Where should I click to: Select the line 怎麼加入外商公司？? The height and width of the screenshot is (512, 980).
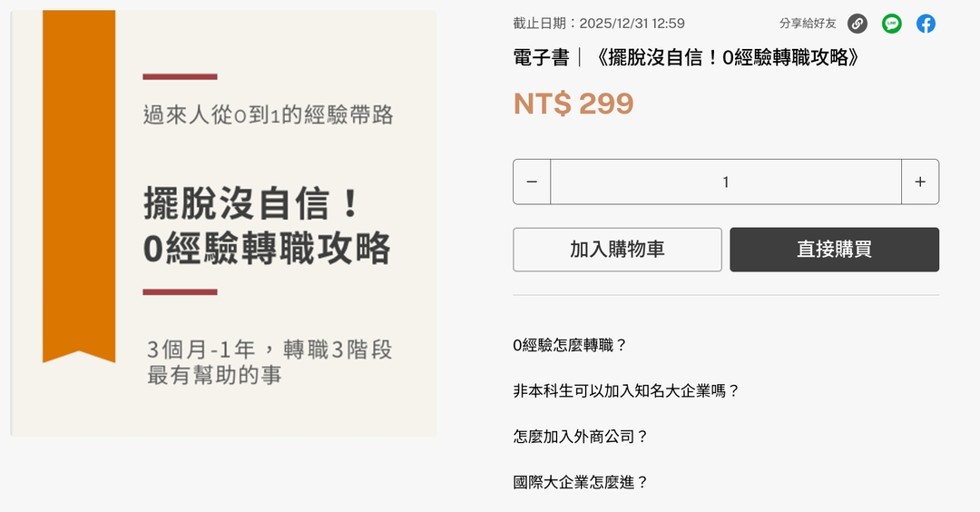click(x=582, y=437)
